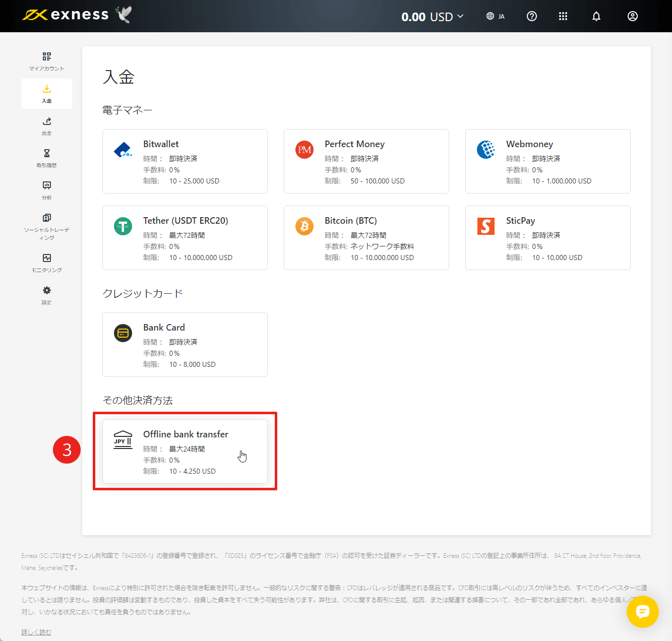Choose Bank Card payment method
The width and height of the screenshot is (672, 641).
point(185,345)
